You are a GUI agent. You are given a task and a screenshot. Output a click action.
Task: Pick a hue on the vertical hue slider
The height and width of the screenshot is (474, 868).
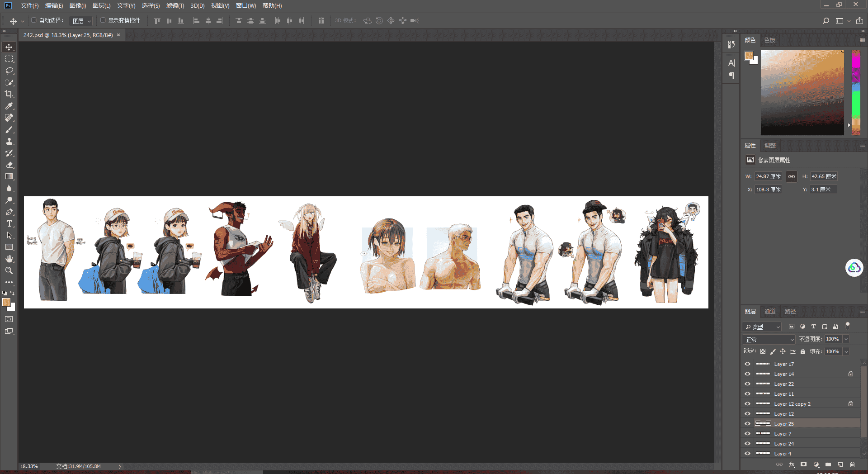coord(856,92)
